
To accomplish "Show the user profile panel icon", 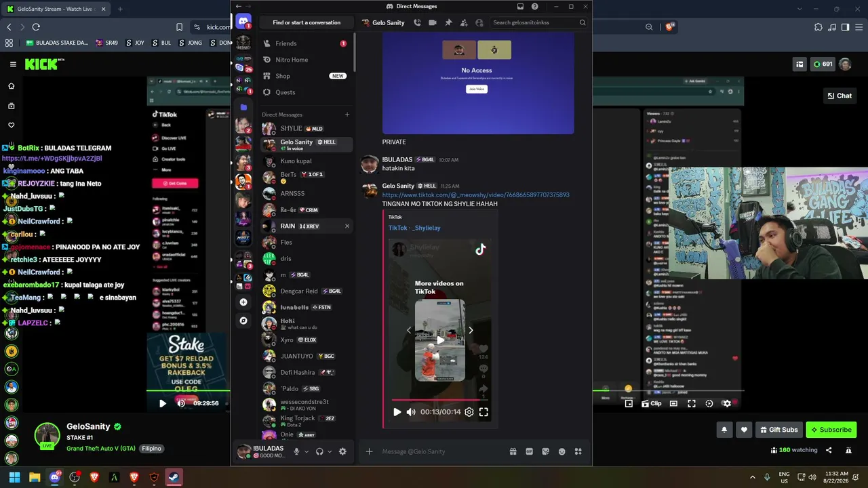I will coord(479,22).
